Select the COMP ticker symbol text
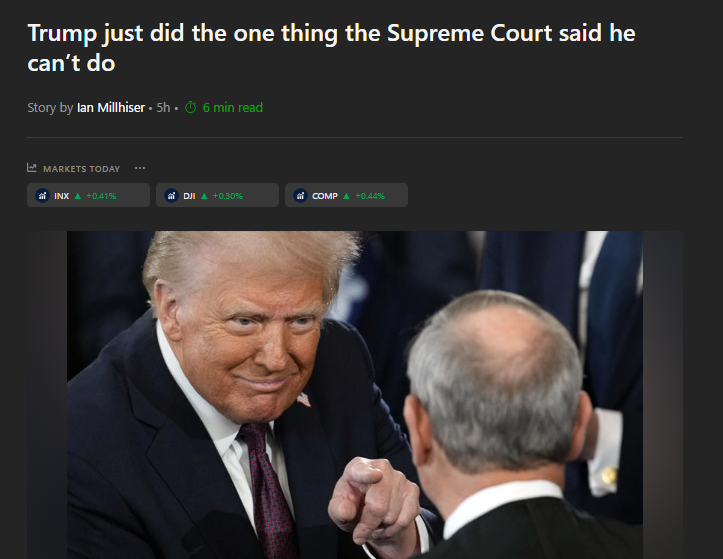 click(x=325, y=196)
